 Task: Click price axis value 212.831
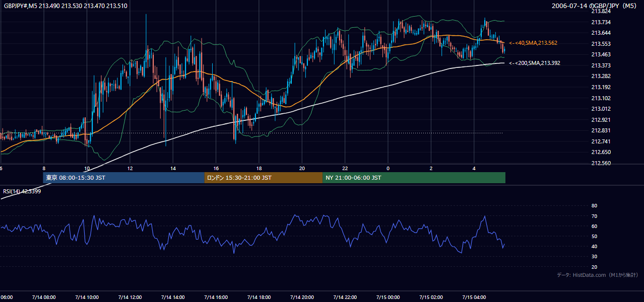point(601,130)
